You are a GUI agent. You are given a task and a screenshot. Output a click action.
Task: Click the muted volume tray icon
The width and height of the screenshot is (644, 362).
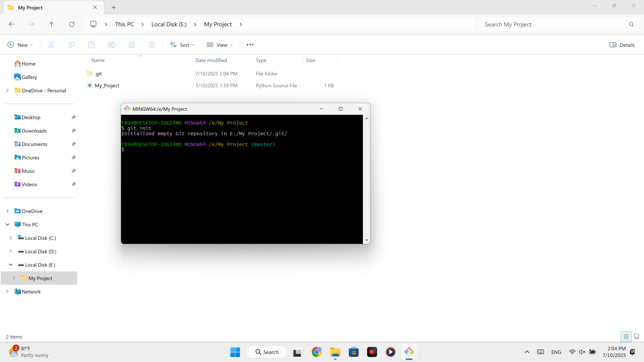582,352
